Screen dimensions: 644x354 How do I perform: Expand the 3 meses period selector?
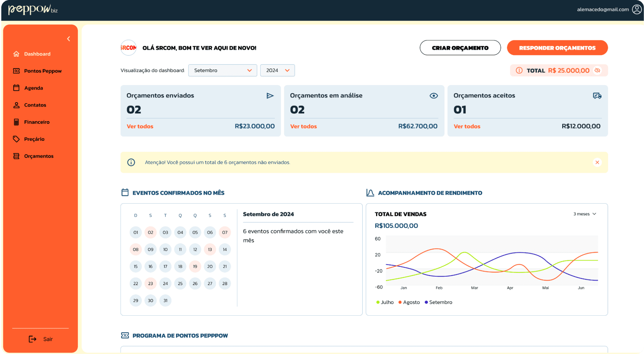(x=585, y=214)
